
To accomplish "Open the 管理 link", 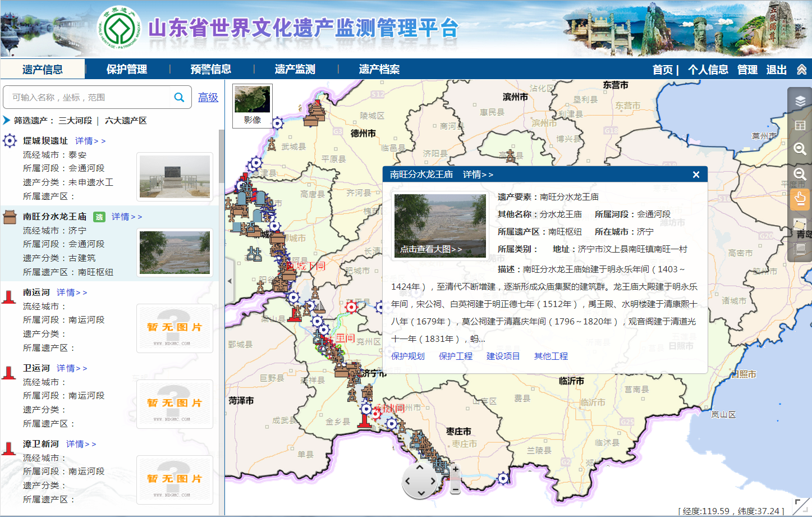I will pos(747,70).
